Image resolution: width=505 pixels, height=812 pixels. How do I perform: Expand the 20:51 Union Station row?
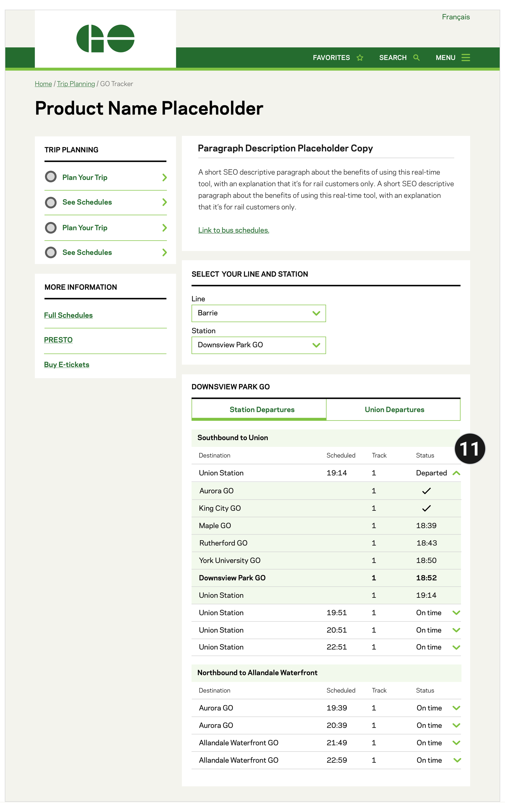[x=456, y=630]
